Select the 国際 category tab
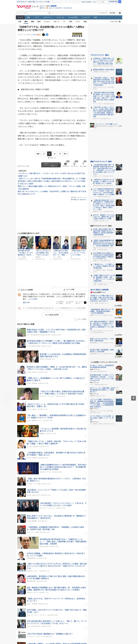Viewport: 138px width, 644px height. click(x=32, y=21)
